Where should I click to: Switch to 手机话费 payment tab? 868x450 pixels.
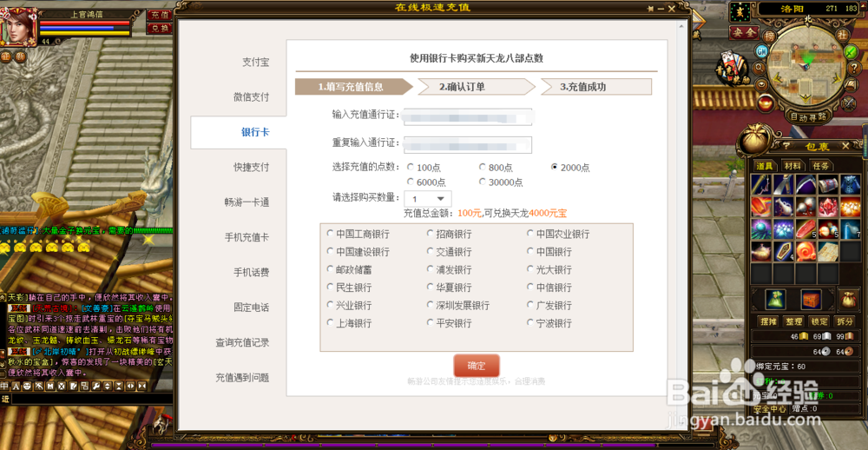pos(252,272)
